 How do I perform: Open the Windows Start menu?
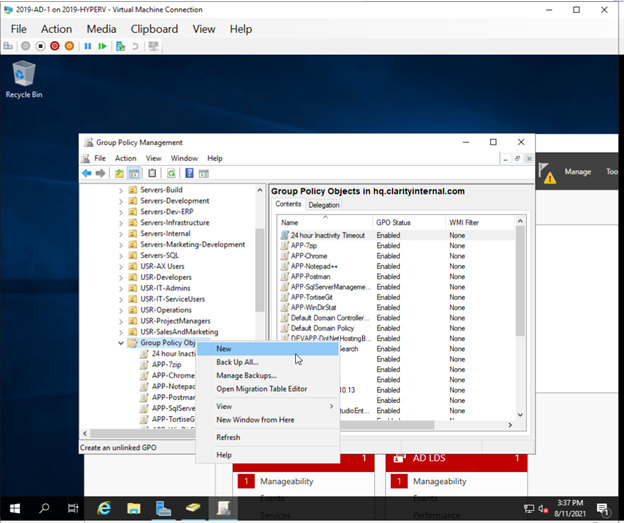click(x=15, y=508)
